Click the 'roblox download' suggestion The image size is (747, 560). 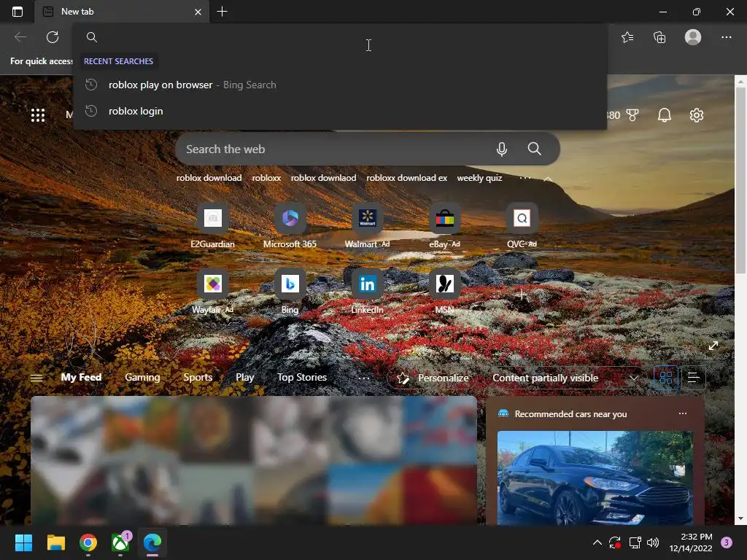pyautogui.click(x=209, y=178)
